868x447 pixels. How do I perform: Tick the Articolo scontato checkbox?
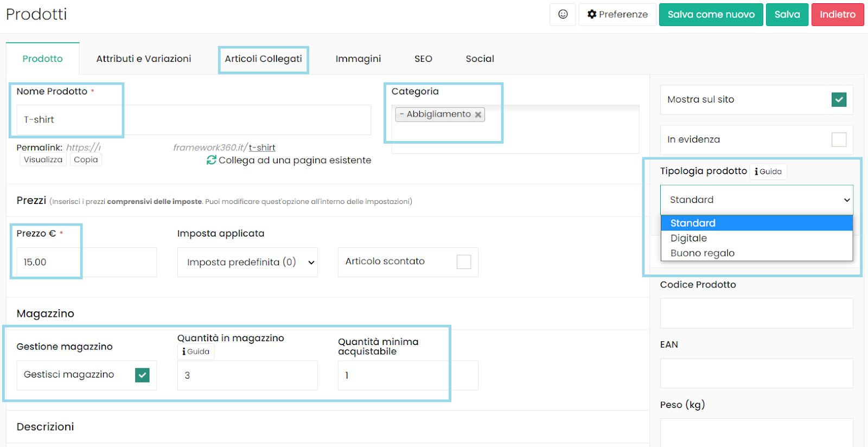464,262
